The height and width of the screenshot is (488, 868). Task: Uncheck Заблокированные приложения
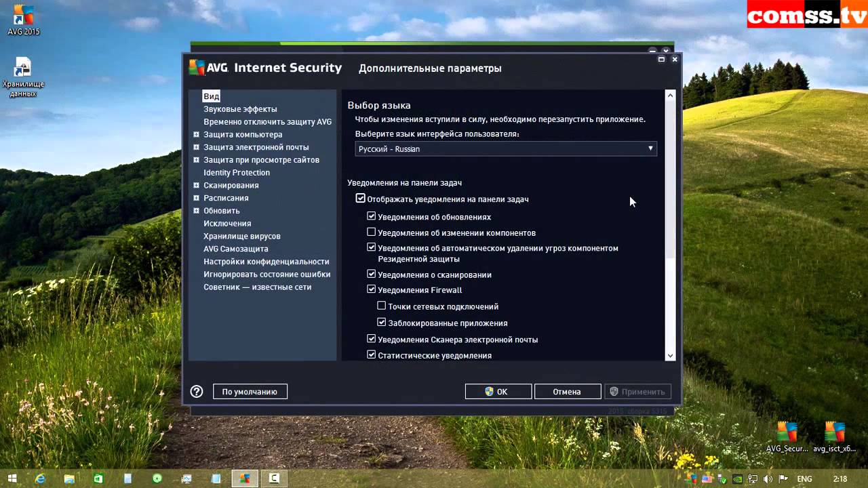[x=381, y=323]
